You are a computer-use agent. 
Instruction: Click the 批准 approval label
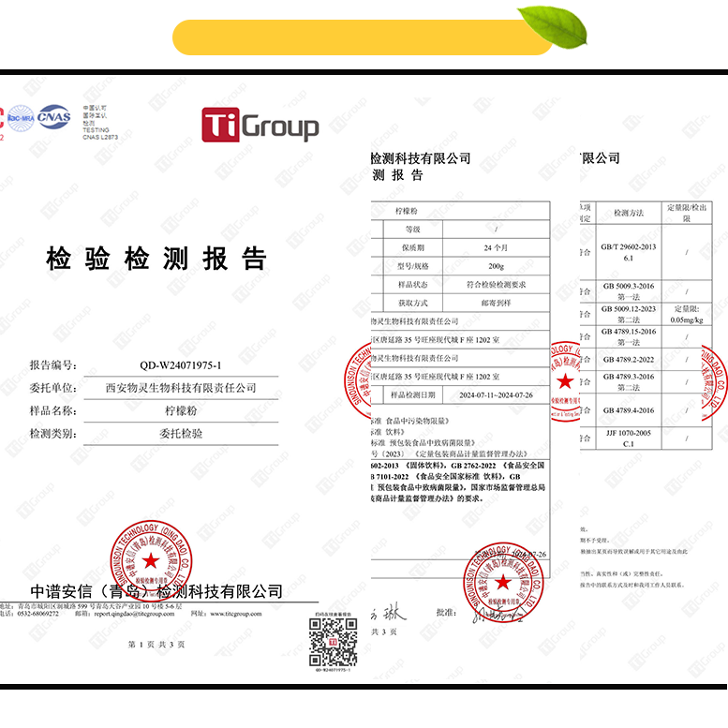(446, 613)
